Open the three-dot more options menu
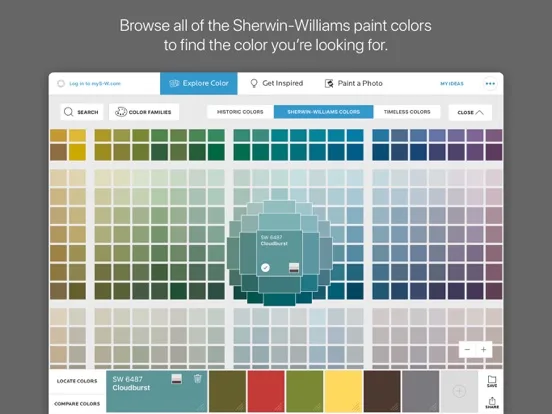Screen dimensions: 552x414 [490, 83]
